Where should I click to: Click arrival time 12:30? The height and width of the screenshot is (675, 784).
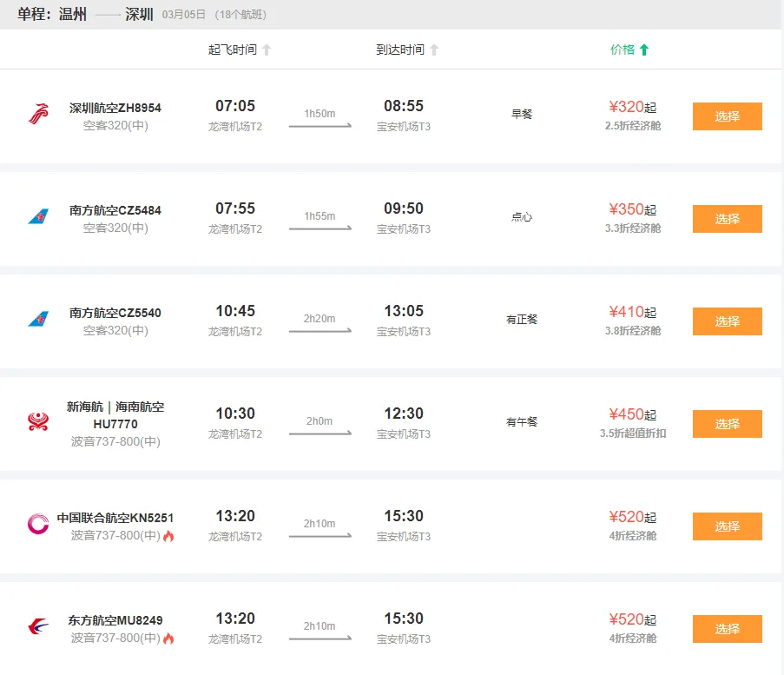tap(404, 414)
